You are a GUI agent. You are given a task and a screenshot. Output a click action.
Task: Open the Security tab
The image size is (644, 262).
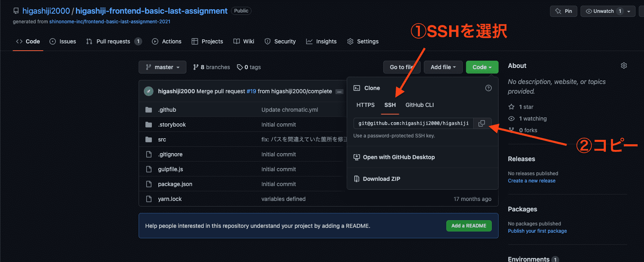[x=280, y=41]
